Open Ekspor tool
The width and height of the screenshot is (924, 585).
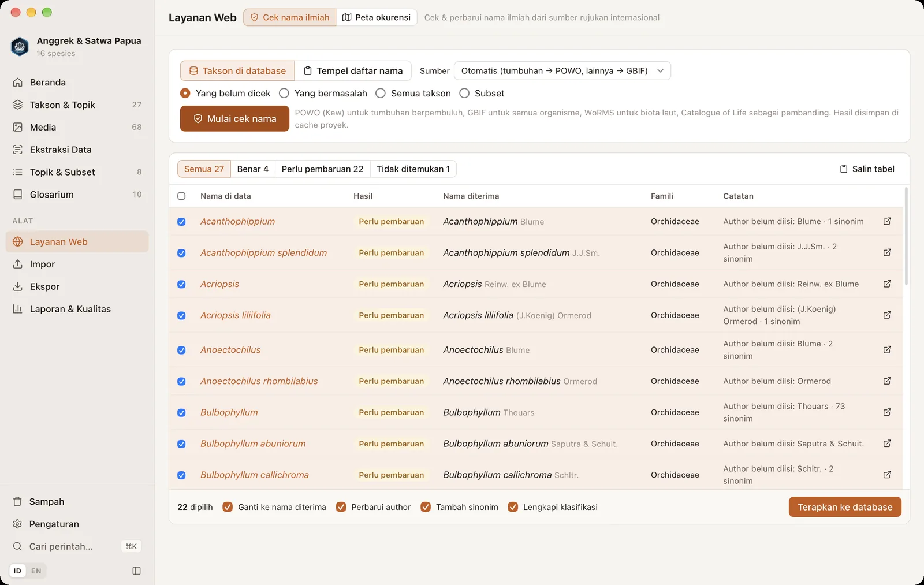[77, 286]
